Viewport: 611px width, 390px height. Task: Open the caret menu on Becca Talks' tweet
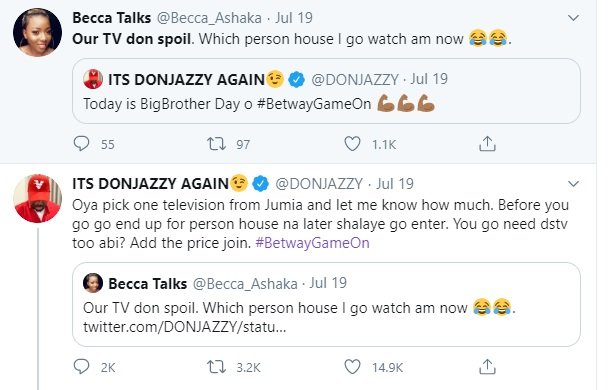573,18
